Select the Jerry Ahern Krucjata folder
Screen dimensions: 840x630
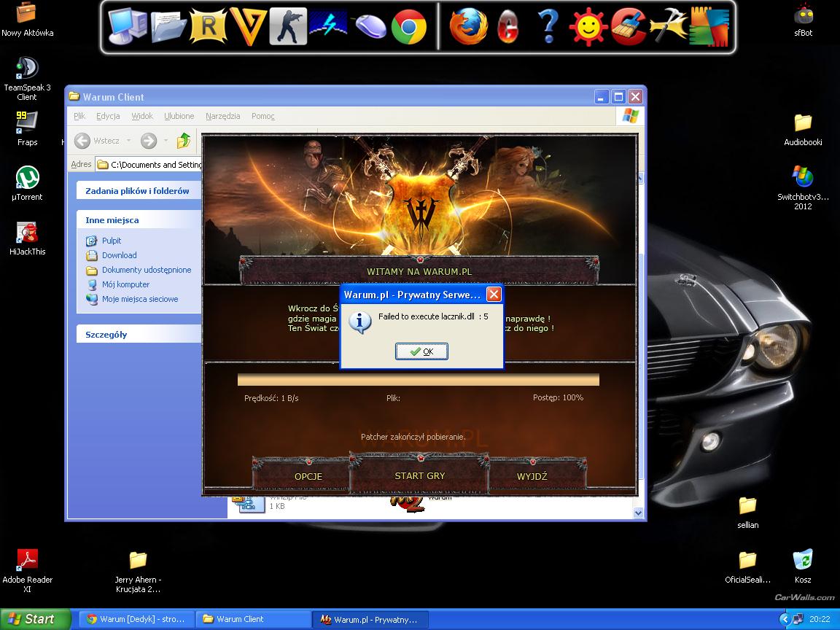[138, 572]
